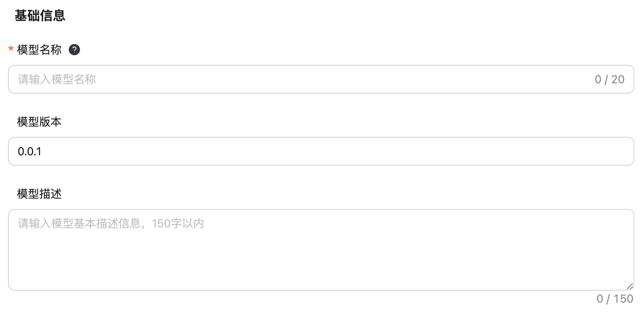Click into the 模型版本 field
This screenshot has width=644, height=317.
pyautogui.click(x=320, y=151)
